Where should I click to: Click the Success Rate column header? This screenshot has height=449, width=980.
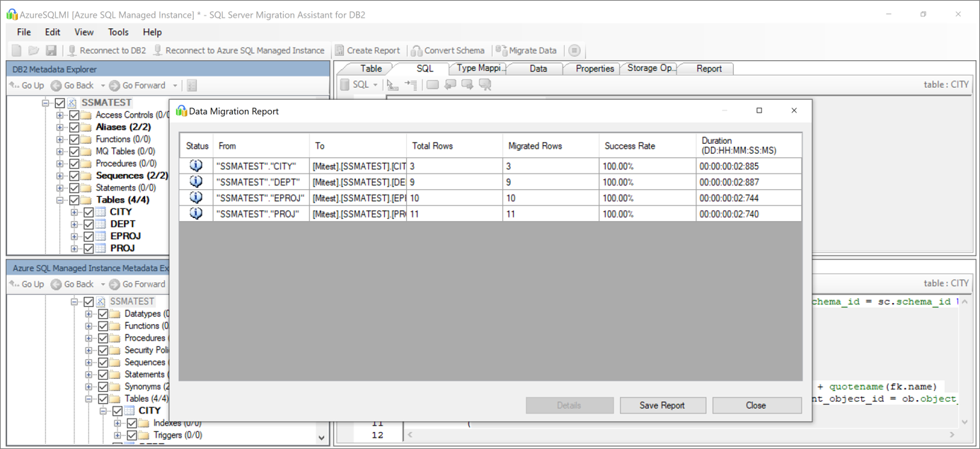click(x=630, y=146)
